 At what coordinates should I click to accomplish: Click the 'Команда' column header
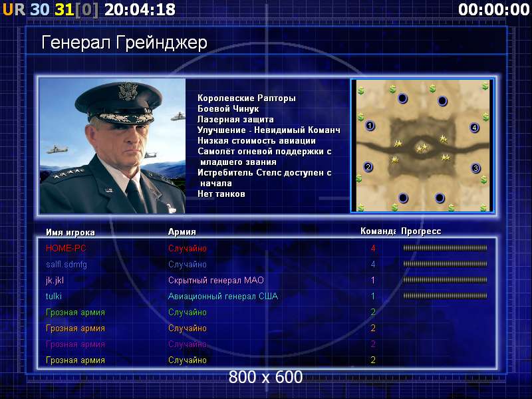(378, 231)
